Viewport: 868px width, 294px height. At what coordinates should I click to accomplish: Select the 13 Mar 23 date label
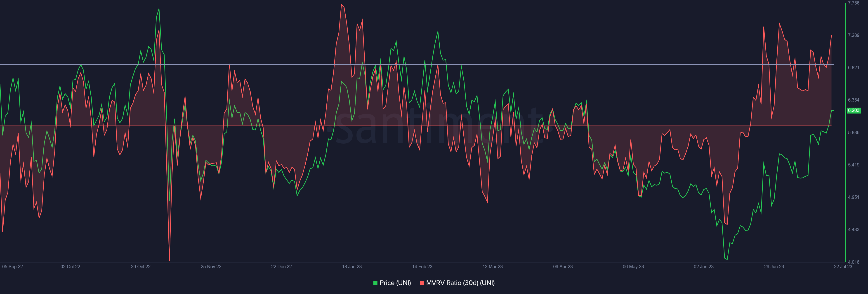coord(493,267)
